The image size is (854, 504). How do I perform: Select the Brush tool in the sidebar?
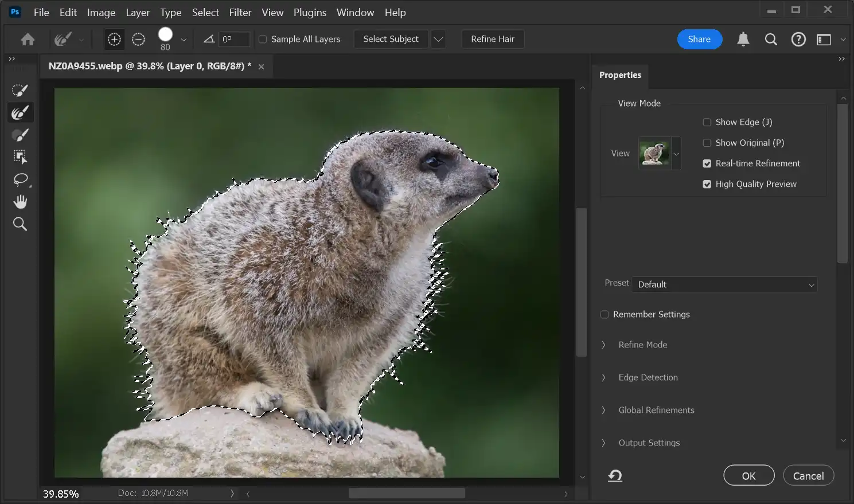pos(20,135)
